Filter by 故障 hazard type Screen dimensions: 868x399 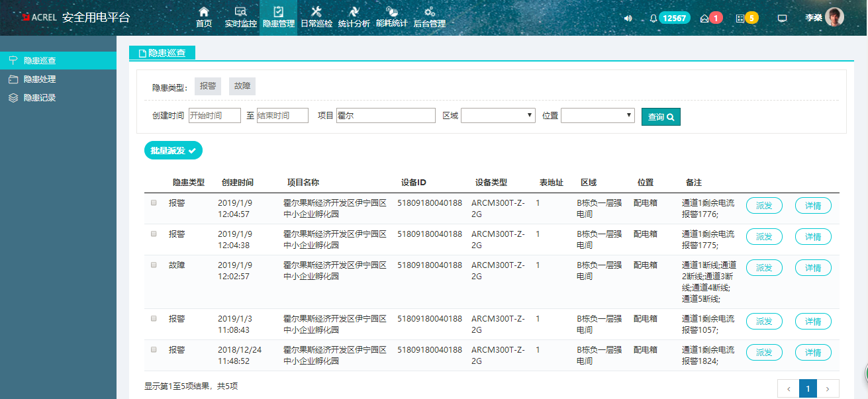242,86
